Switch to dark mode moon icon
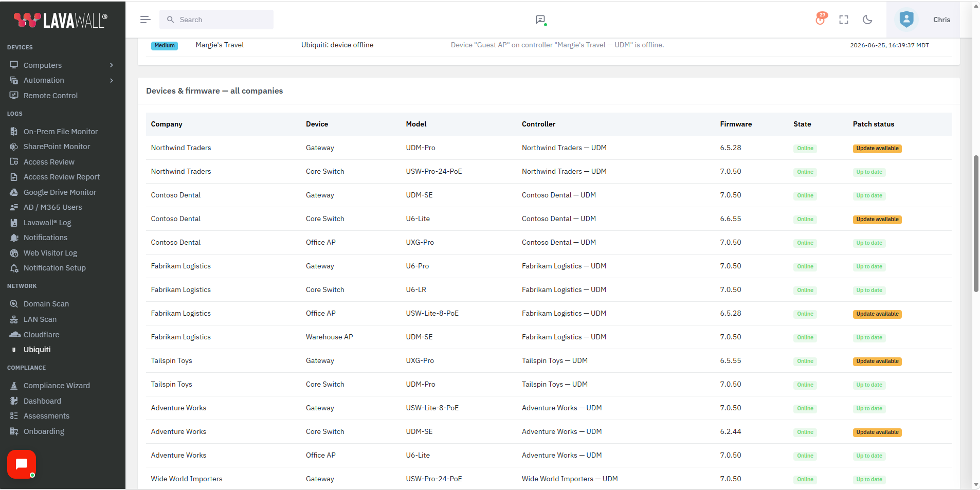980x490 pixels. [x=867, y=20]
